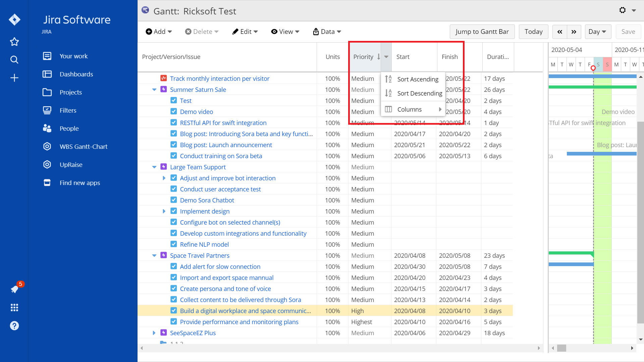Click the epic icon of Space Travel Partners
The height and width of the screenshot is (362, 644).
click(164, 255)
